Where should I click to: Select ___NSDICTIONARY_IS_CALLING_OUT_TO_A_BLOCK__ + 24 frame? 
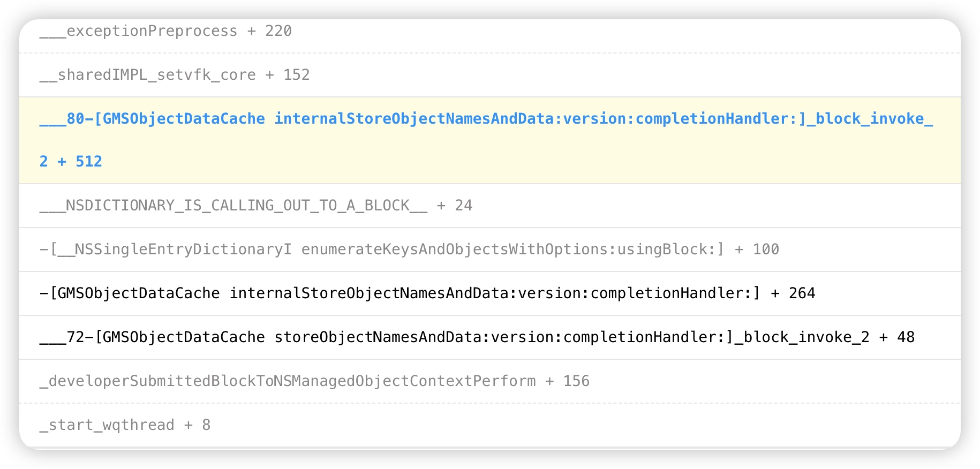489,206
